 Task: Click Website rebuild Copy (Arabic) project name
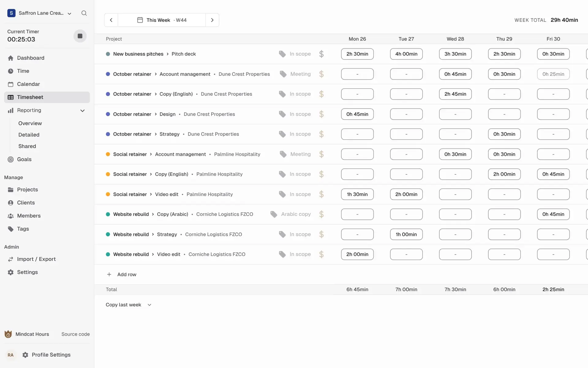[131, 214]
